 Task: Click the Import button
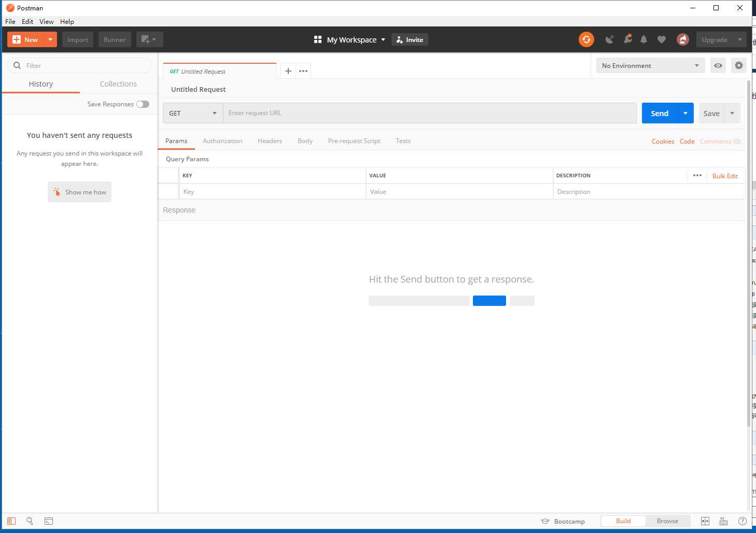(78, 39)
